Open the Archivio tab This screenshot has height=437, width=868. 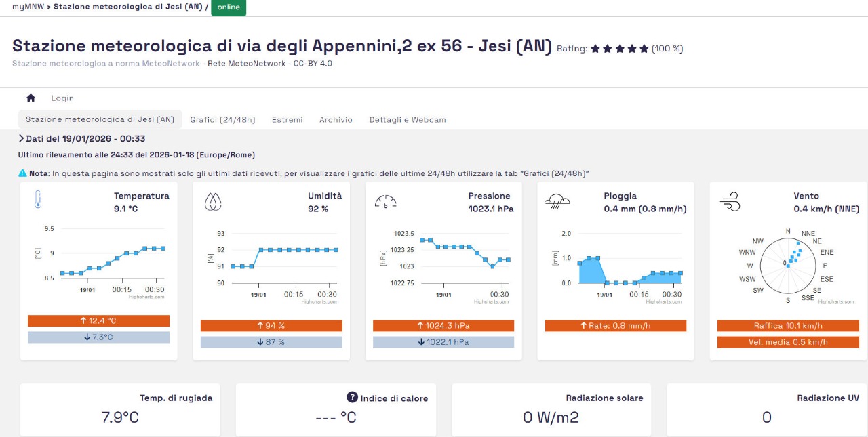click(336, 120)
